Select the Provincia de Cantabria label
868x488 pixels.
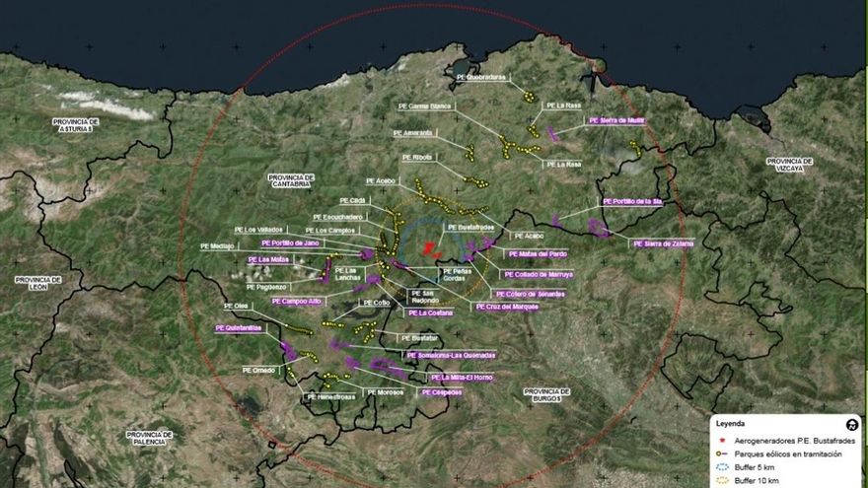pyautogui.click(x=291, y=180)
